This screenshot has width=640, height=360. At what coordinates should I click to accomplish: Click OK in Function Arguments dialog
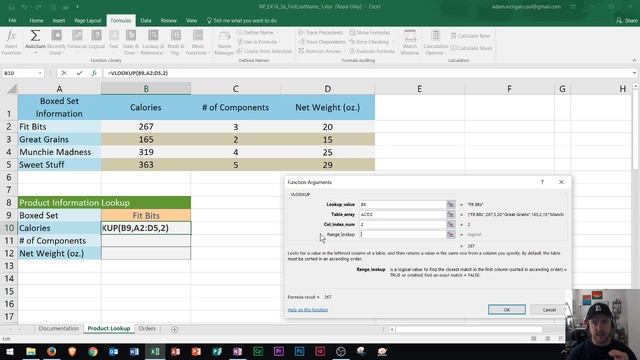(507, 310)
